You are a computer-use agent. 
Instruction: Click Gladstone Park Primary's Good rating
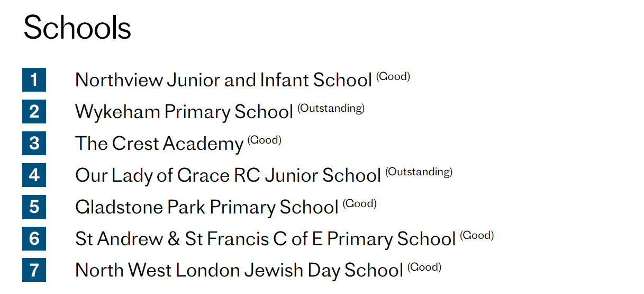[x=359, y=204]
